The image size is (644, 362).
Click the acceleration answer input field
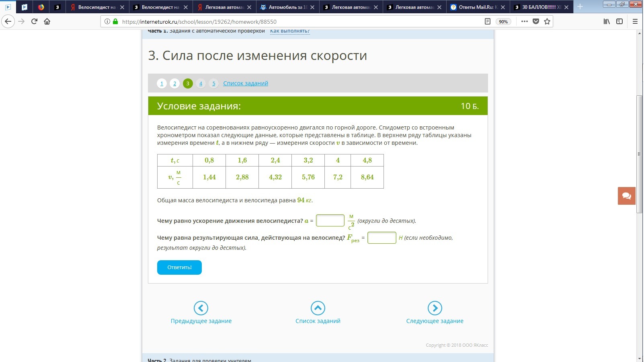tap(330, 220)
